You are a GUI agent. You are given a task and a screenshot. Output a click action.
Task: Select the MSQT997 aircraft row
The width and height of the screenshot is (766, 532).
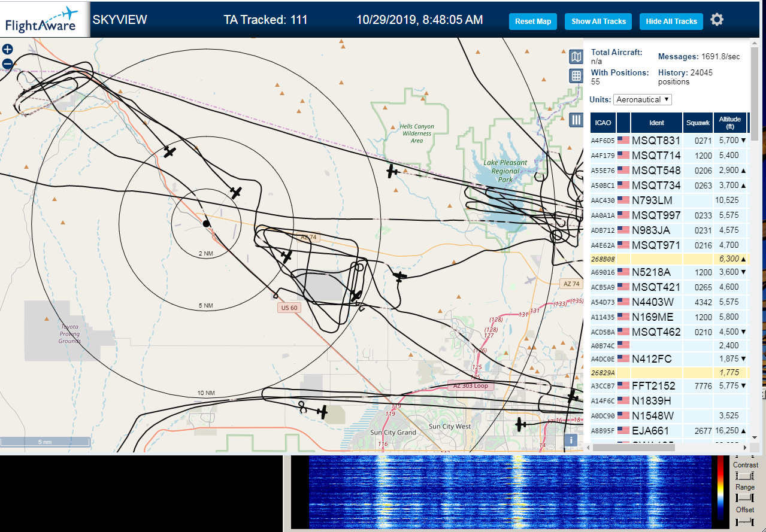(x=669, y=215)
